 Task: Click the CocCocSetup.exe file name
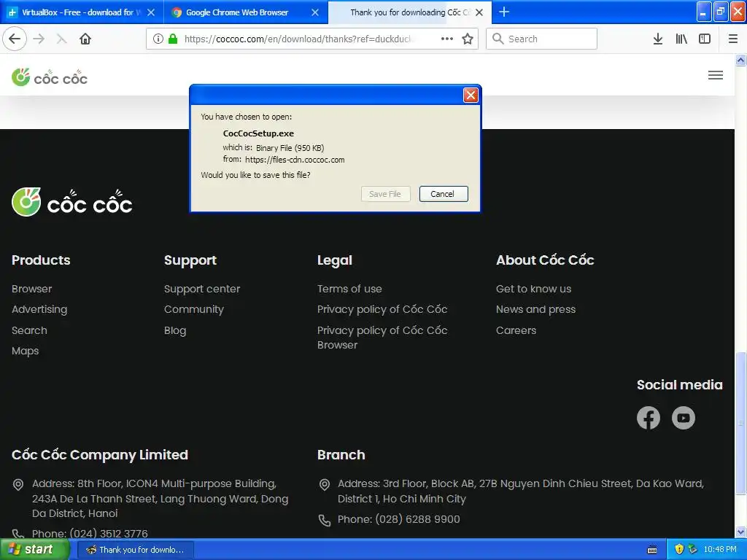pos(258,133)
